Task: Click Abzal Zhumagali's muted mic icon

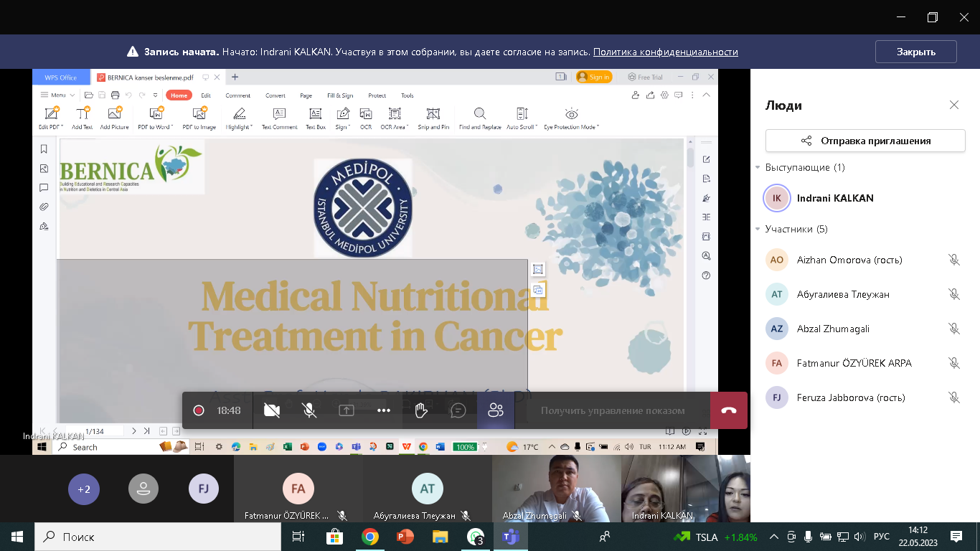Action: click(x=954, y=329)
